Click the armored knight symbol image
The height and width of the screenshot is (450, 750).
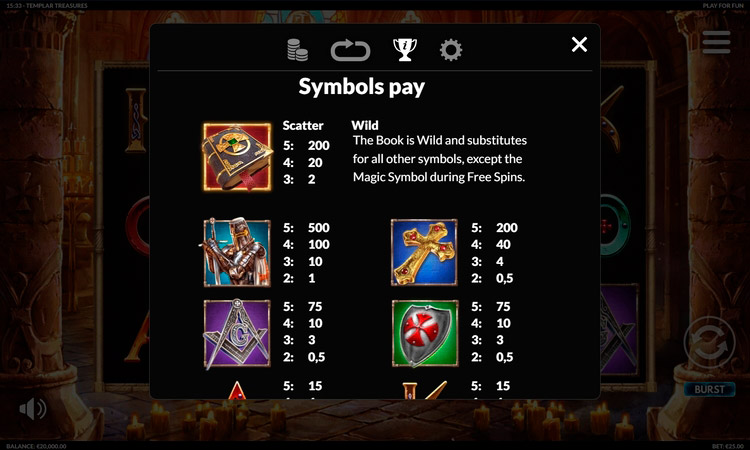[x=236, y=252]
